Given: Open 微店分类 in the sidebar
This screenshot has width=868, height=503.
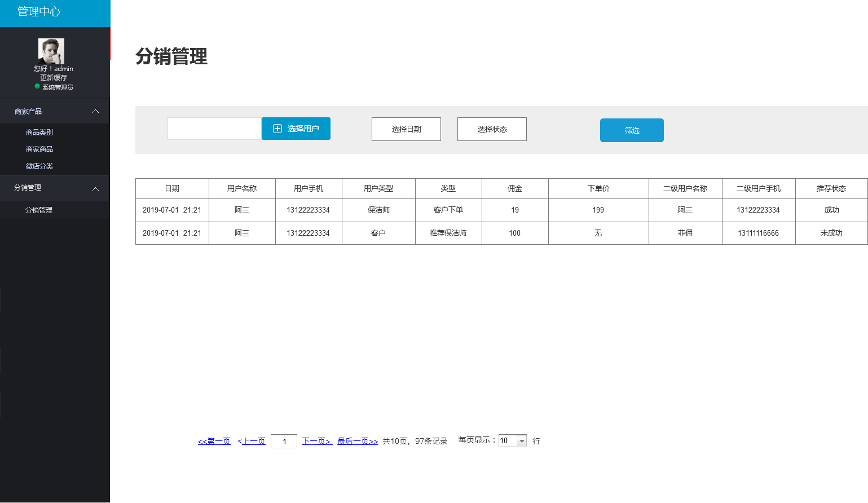Looking at the screenshot, I should point(39,166).
